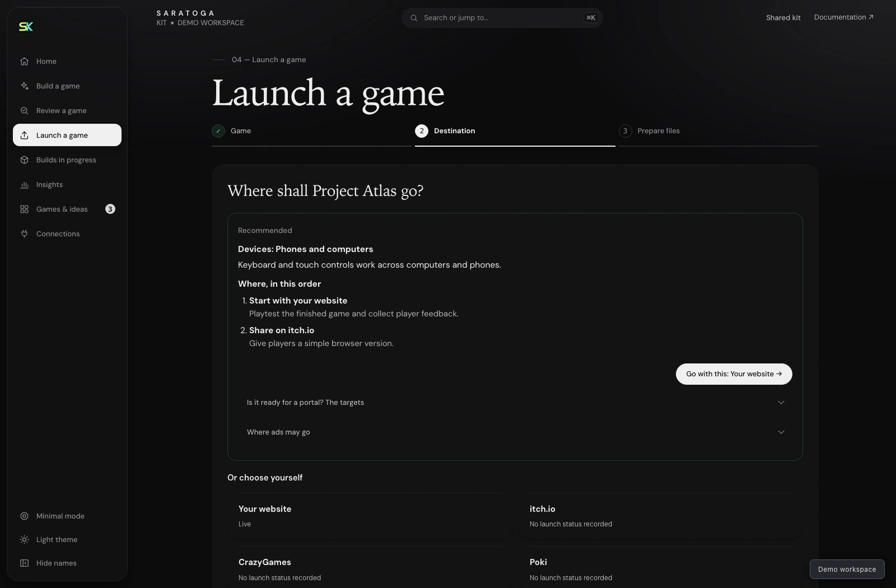Click the Demo workspace badge button

[847, 570]
